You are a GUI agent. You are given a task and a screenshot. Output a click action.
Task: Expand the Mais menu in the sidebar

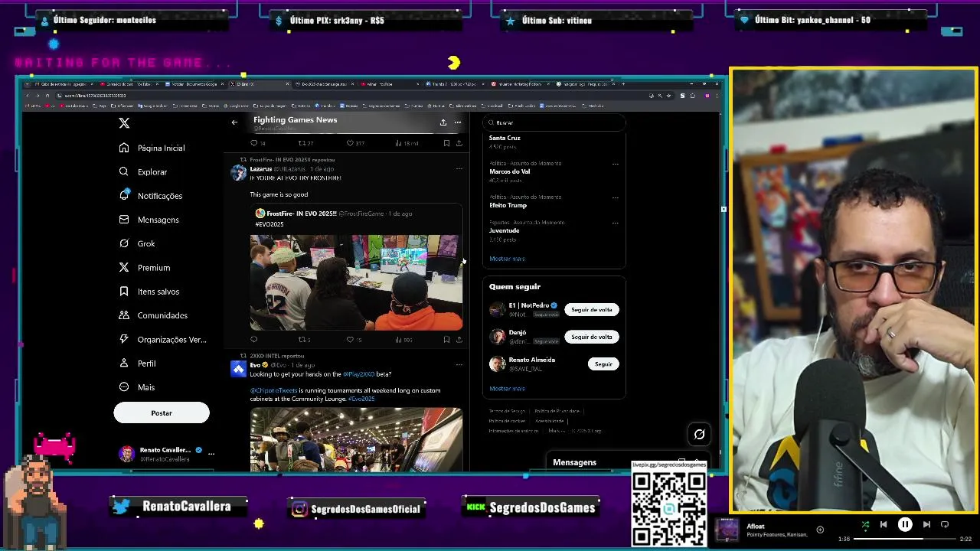[137, 387]
